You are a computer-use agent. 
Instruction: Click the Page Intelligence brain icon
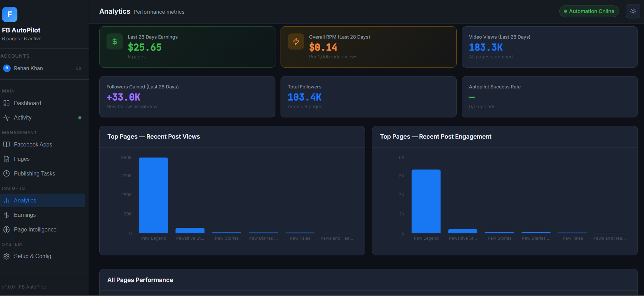tap(6, 229)
